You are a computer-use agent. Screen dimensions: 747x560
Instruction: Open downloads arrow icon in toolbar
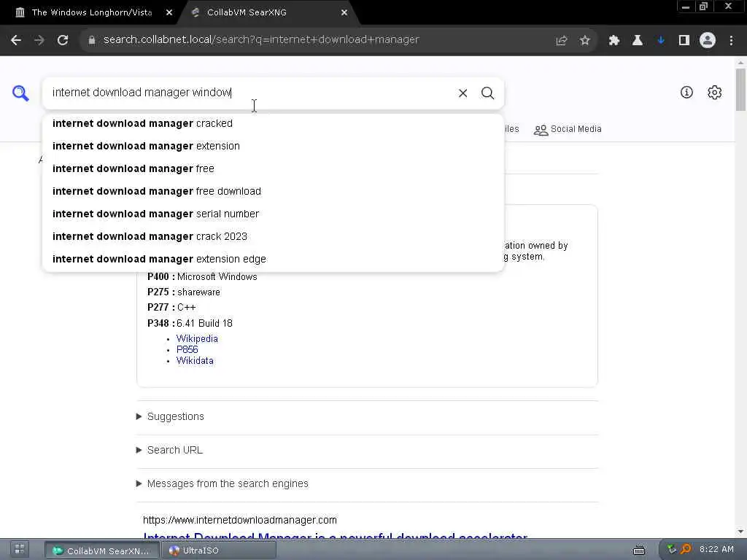tap(661, 41)
